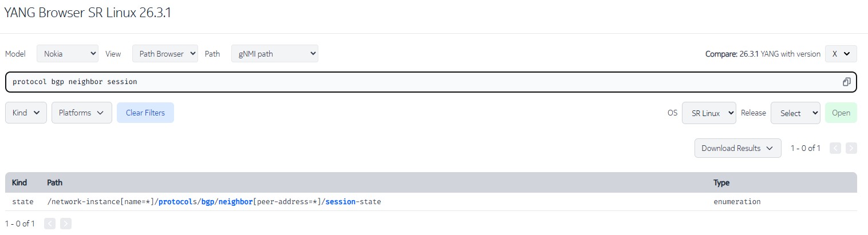
Task: Open the compare version X dropdown
Action: pyautogui.click(x=841, y=54)
